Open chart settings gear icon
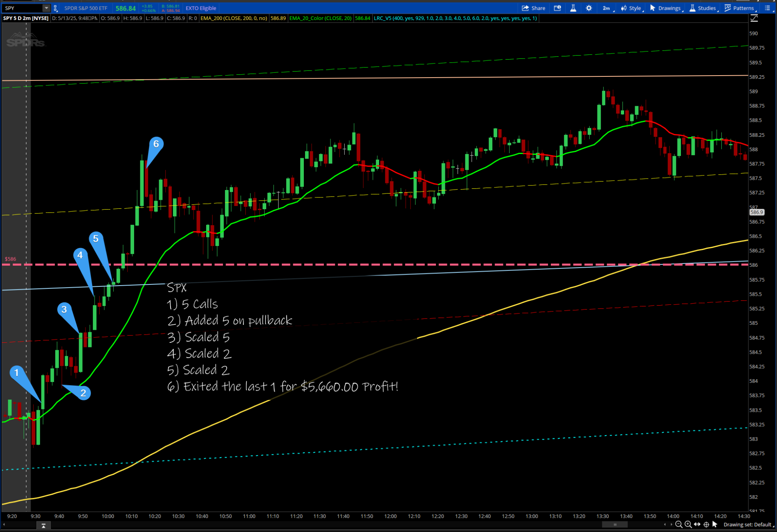Image resolution: width=777 pixels, height=532 pixels. [589, 8]
